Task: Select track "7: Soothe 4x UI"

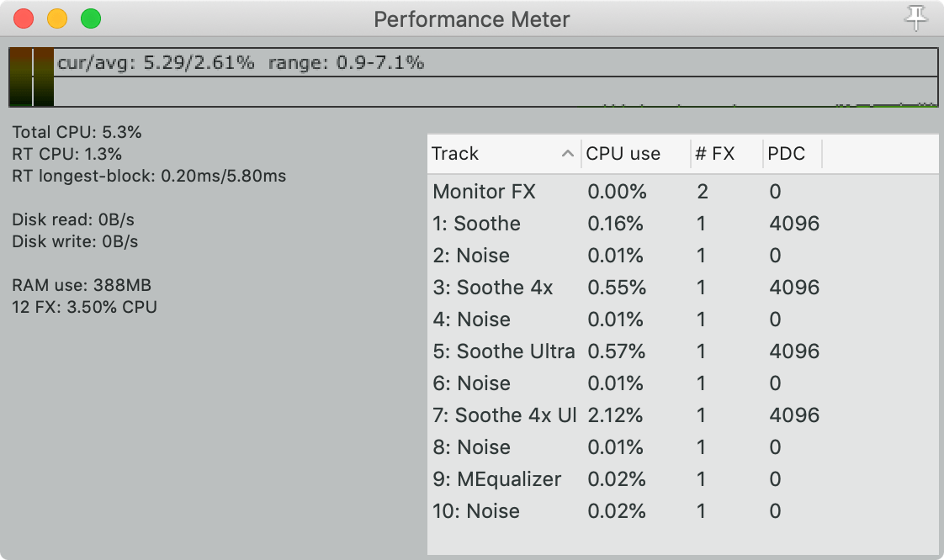Action: tap(505, 415)
